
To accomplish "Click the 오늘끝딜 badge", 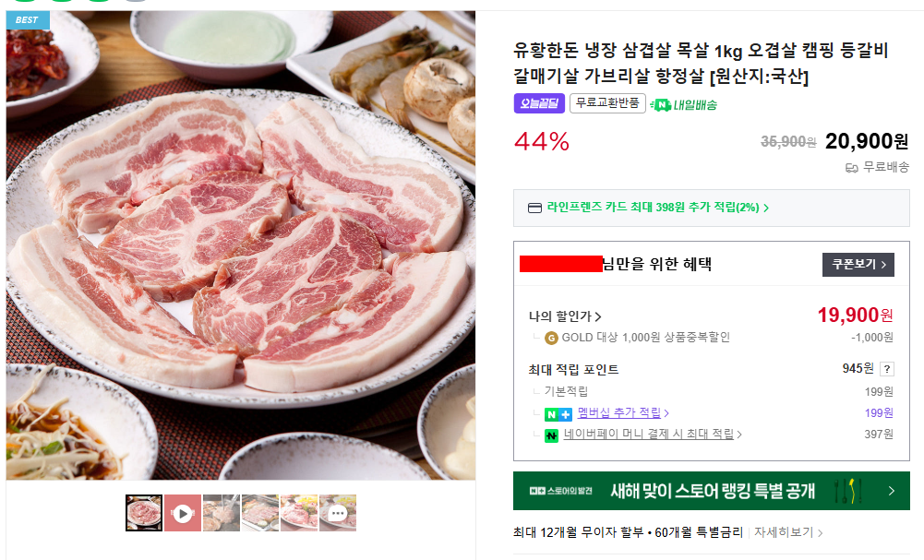I will (539, 104).
